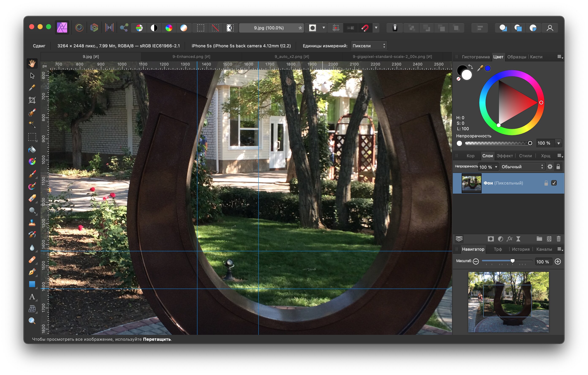Apply Auto Levels

[139, 28]
